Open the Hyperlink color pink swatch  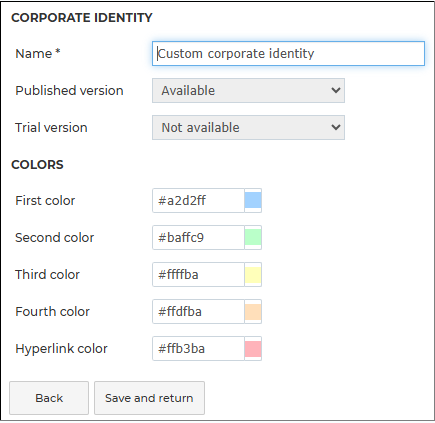click(253, 348)
